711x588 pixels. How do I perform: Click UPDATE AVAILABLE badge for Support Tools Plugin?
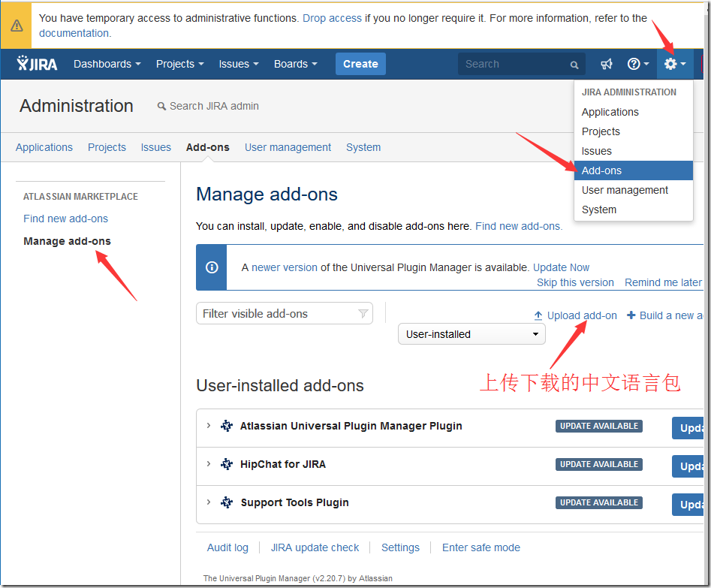[599, 502]
